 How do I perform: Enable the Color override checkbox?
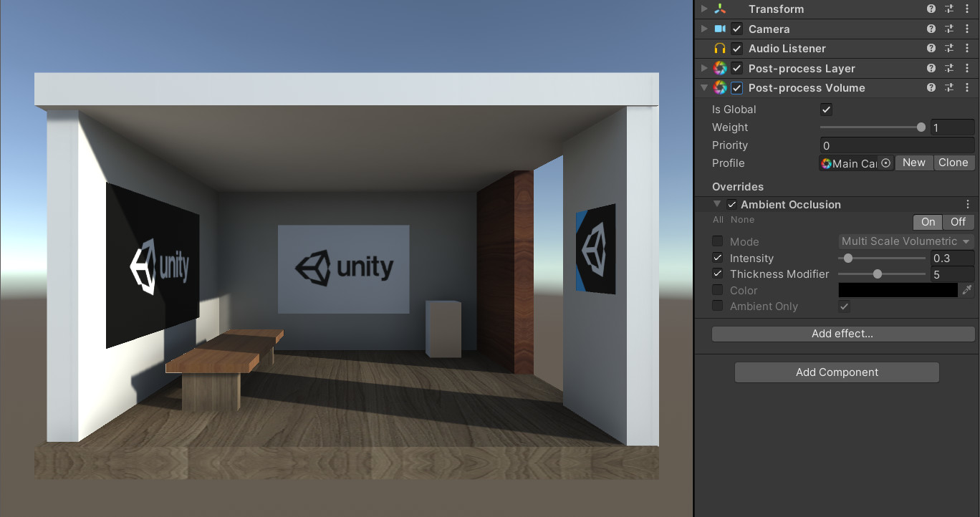[x=718, y=290]
